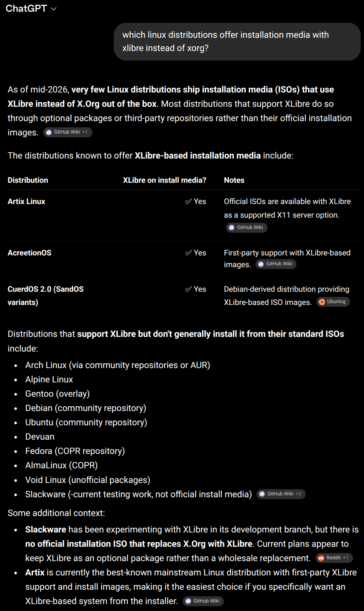Click the +3 counter on Slackware citation

298,494
